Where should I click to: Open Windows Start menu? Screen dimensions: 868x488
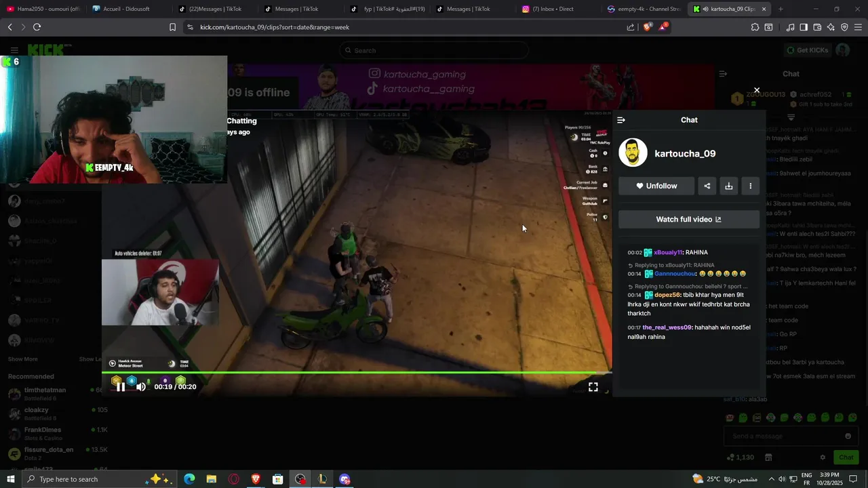(x=11, y=479)
